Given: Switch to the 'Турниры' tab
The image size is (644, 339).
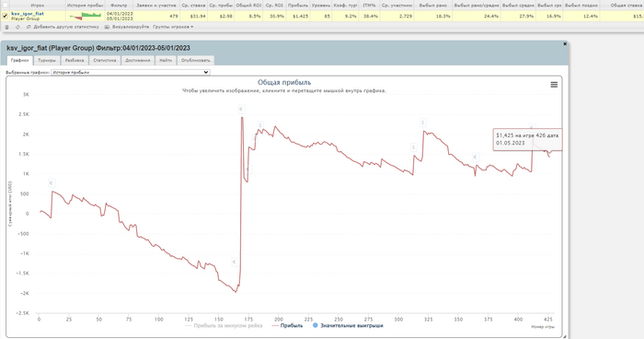Looking at the screenshot, I should tap(47, 60).
